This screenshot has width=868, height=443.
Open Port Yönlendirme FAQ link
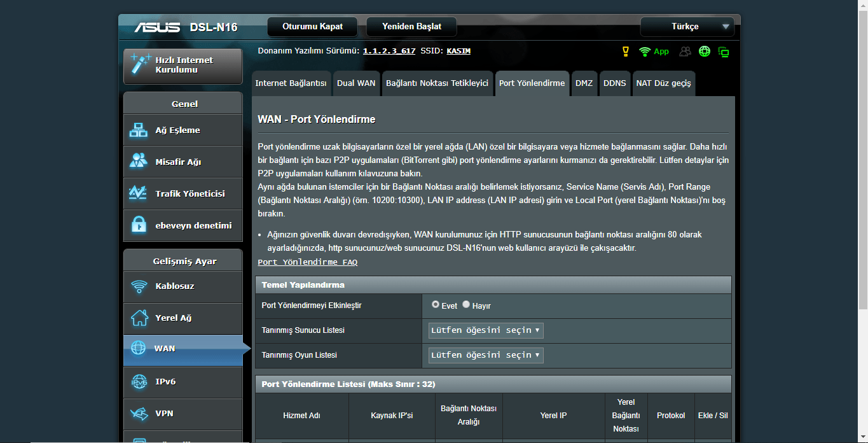[308, 262]
